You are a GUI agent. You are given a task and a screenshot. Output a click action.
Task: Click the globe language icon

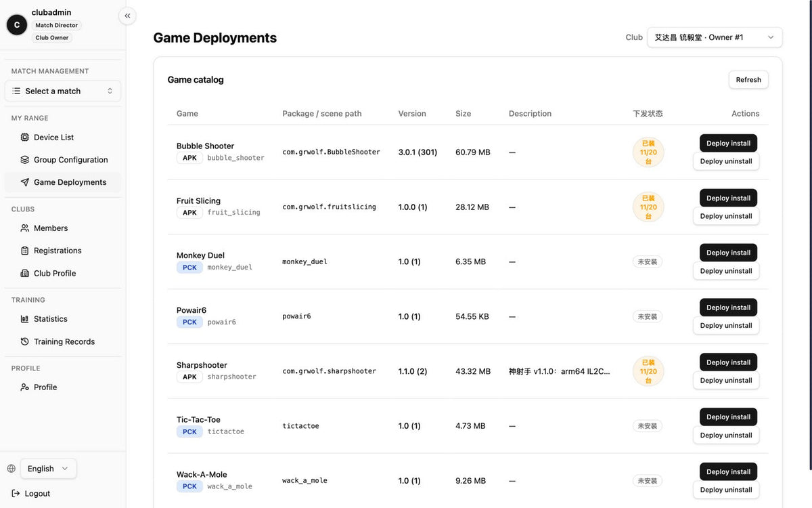[x=11, y=469]
